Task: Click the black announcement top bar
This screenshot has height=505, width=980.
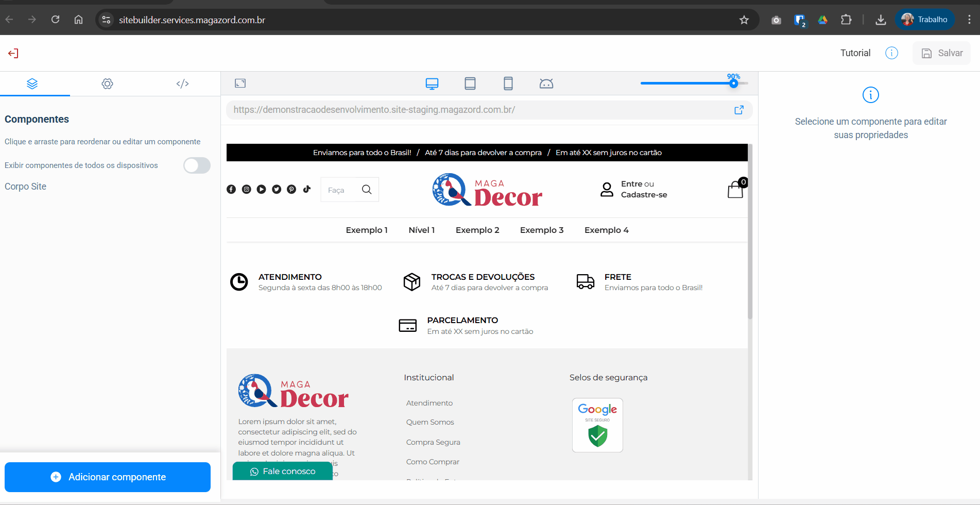Action: click(487, 153)
